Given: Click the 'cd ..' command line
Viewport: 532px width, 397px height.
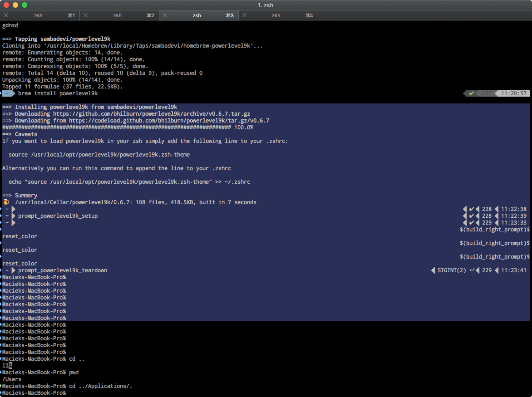Looking at the screenshot, I should tap(77, 359).
